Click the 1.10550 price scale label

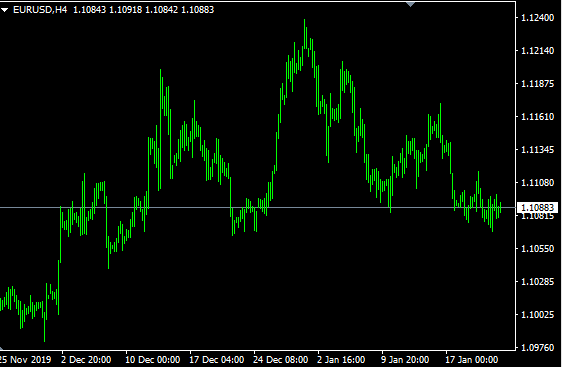click(x=537, y=248)
